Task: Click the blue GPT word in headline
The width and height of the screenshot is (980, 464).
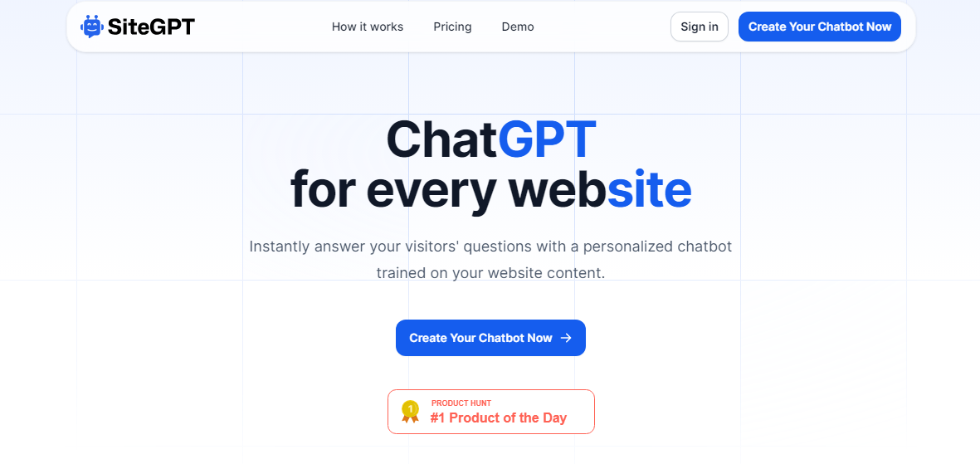Action: 547,139
